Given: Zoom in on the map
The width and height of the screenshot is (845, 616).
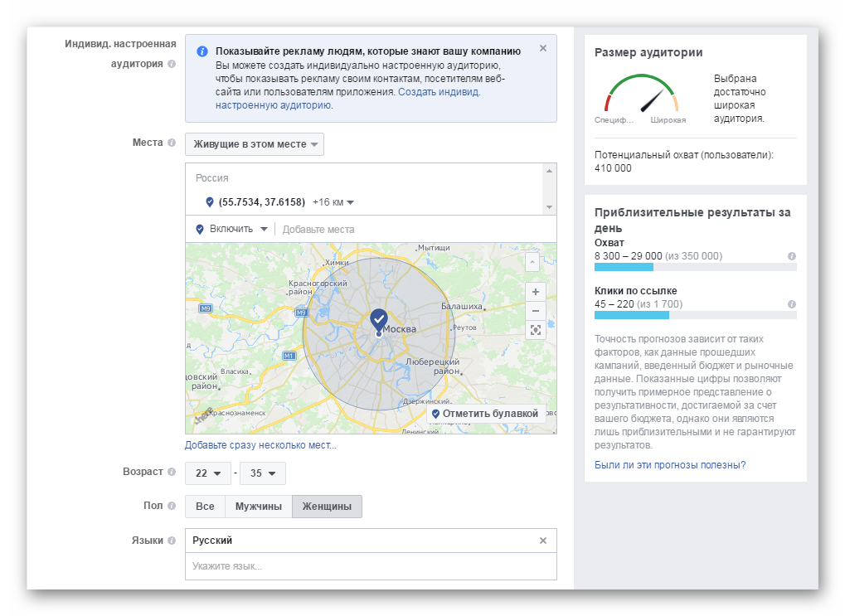Looking at the screenshot, I should [x=535, y=292].
